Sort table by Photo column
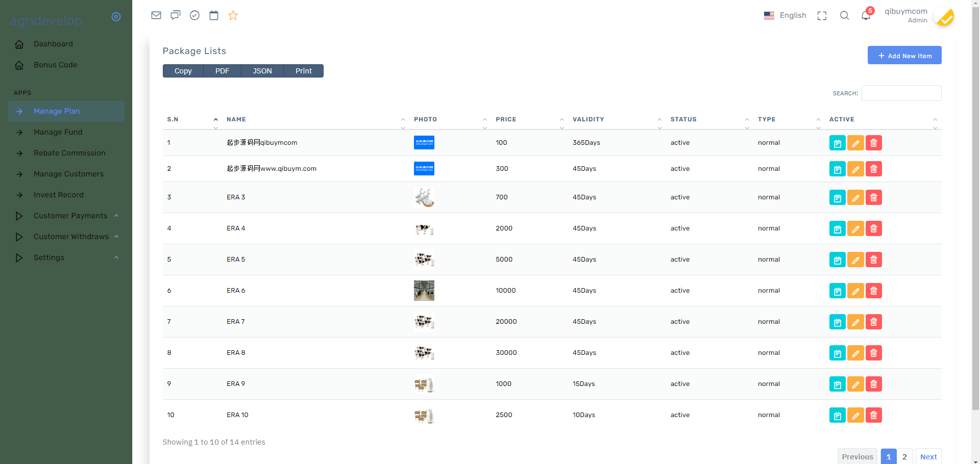This screenshot has height=464, width=980. [x=451, y=119]
